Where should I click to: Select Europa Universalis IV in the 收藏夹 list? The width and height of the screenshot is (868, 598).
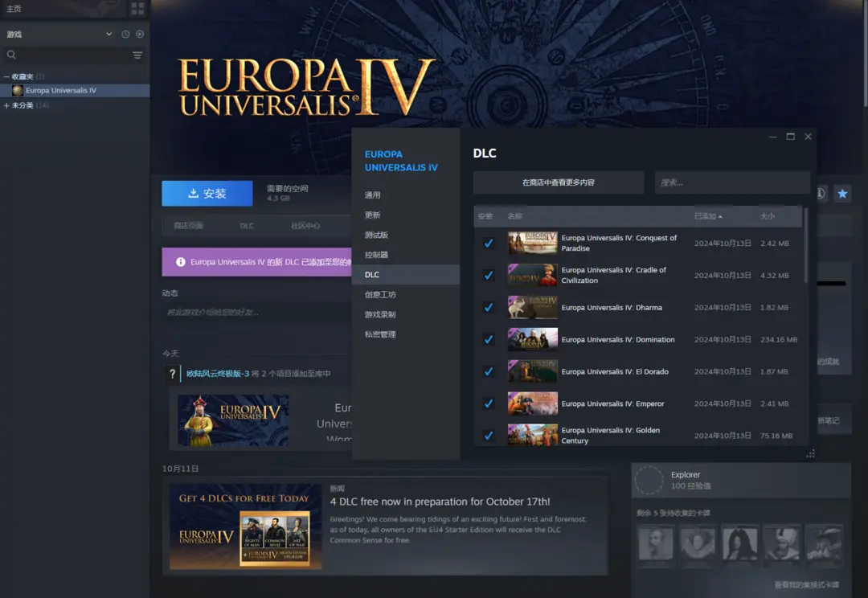tap(75, 90)
